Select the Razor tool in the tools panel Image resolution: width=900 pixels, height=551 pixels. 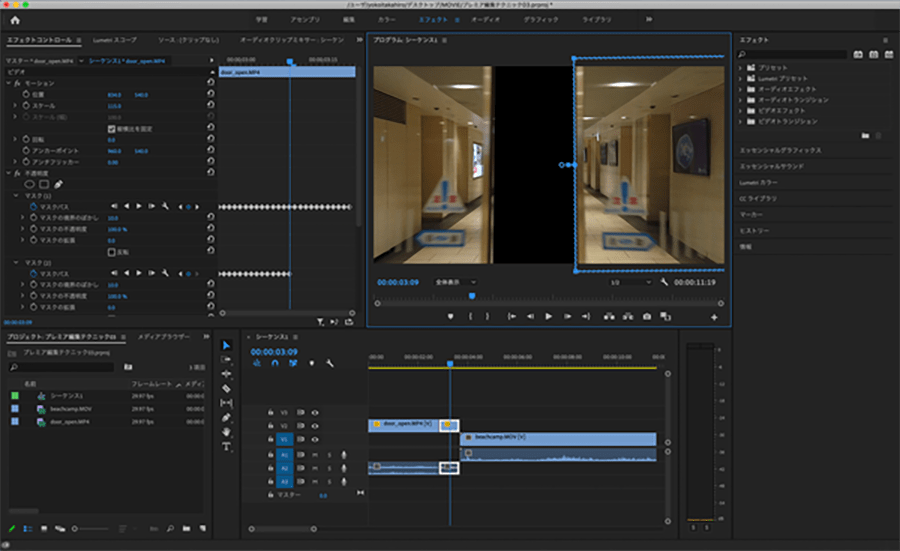click(226, 388)
